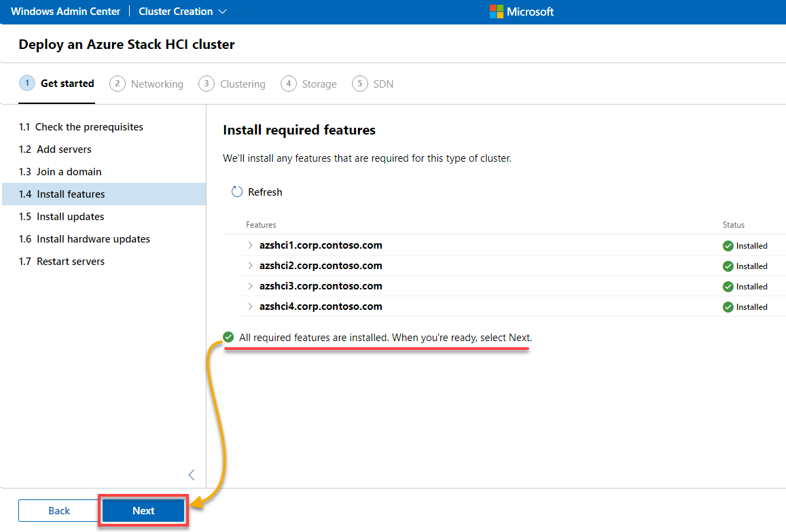
Task: Switch to Storage tab
Action: 309,84
